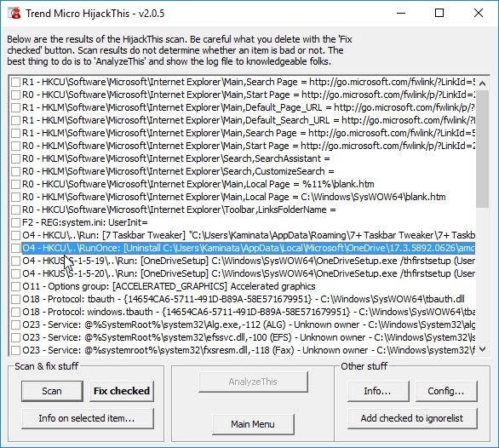Select the Default_Page_URL row
The width and height of the screenshot is (499, 448).
point(249,107)
